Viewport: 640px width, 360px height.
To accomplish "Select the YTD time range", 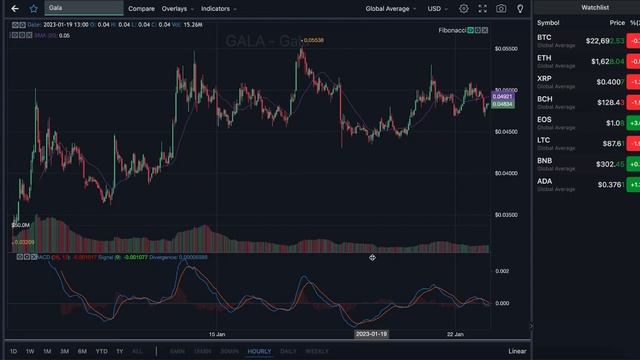I will click(102, 351).
